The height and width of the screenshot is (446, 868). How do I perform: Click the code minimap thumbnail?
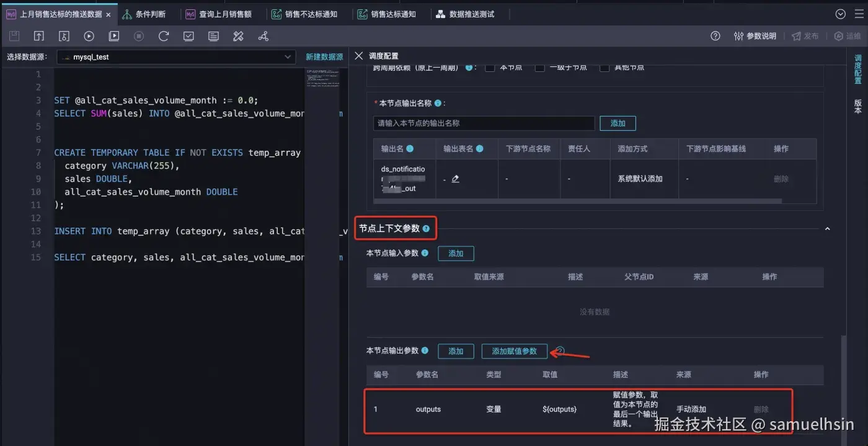click(322, 77)
